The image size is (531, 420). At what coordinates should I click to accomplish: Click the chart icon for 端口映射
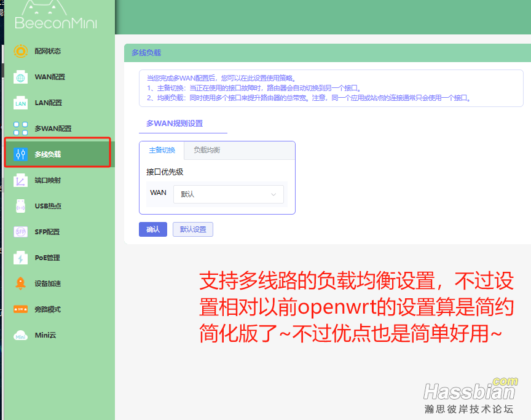point(21,180)
